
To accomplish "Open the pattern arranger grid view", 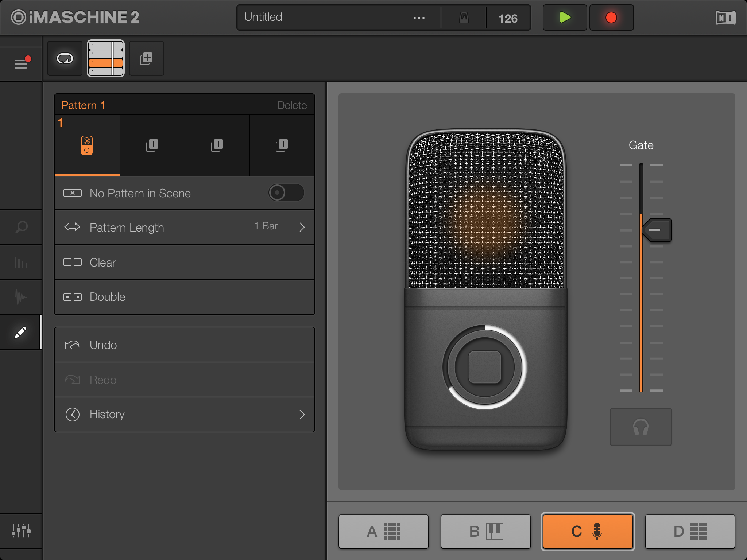I will 106,58.
